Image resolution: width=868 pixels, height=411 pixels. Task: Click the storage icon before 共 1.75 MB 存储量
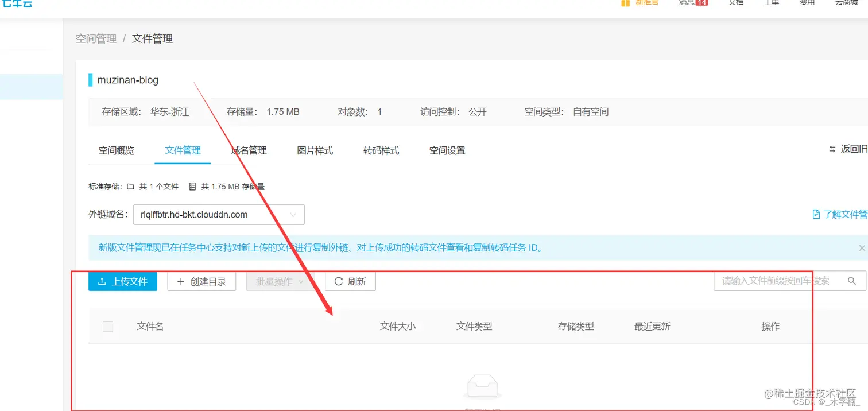tap(191, 187)
